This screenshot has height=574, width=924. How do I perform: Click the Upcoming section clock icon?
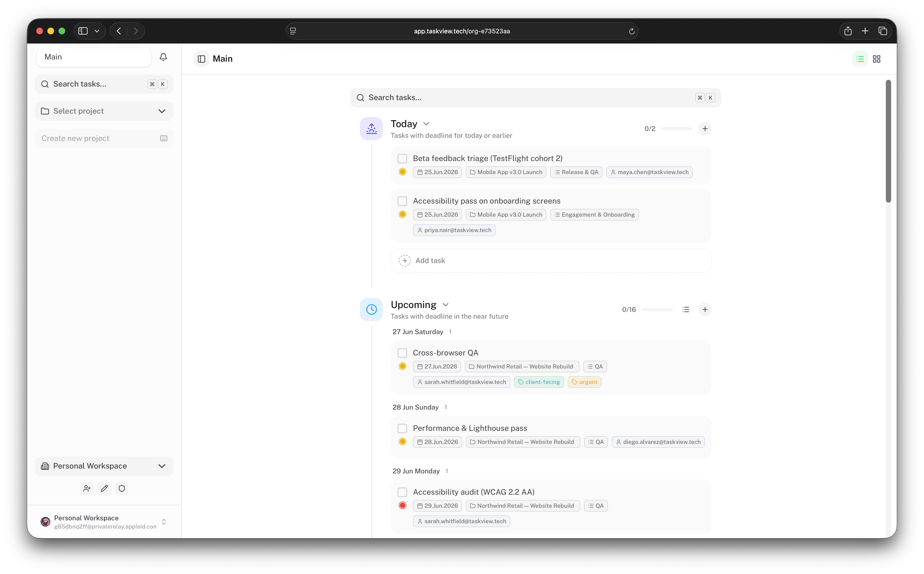click(x=371, y=309)
